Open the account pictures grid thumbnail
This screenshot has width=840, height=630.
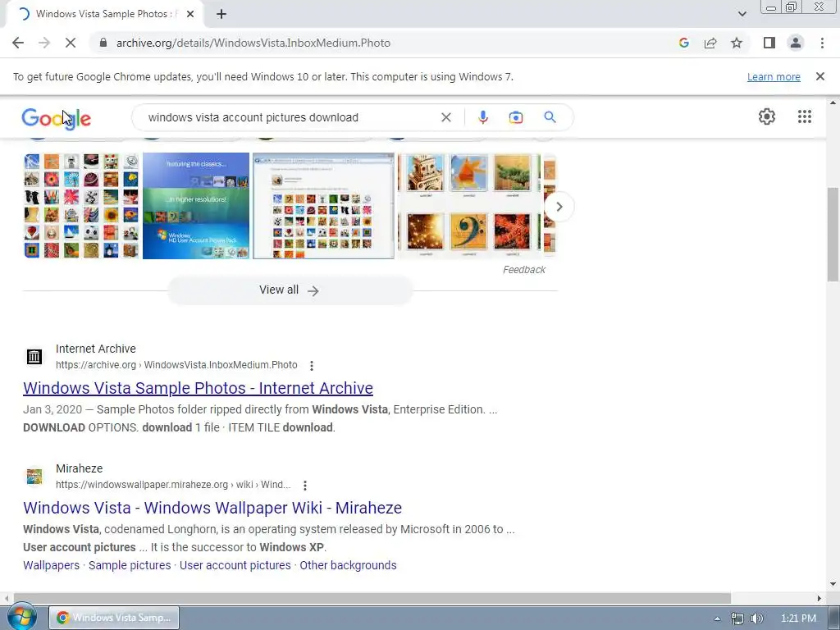[81, 206]
